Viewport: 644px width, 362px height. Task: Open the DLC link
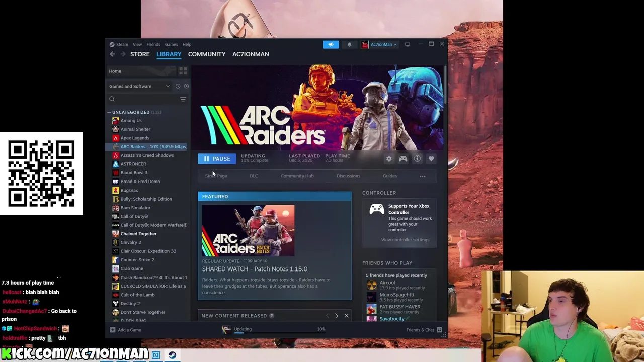coord(254,176)
